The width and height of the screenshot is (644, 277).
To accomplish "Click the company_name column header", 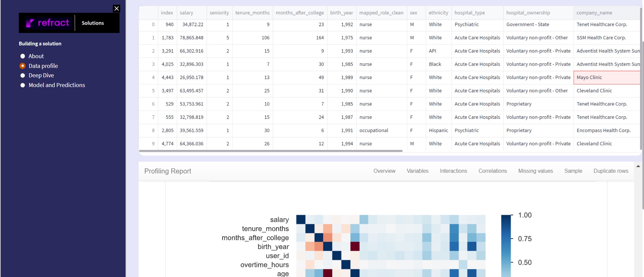I will coord(607,13).
